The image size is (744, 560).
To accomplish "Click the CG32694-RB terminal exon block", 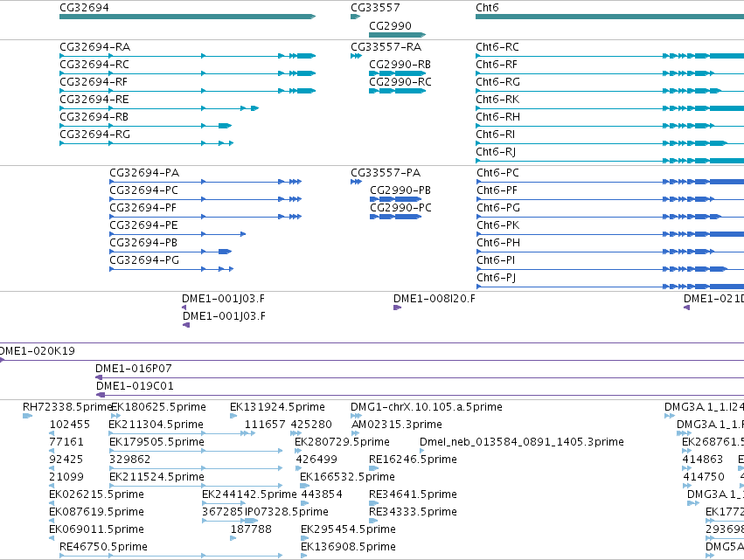I will coord(225,126).
